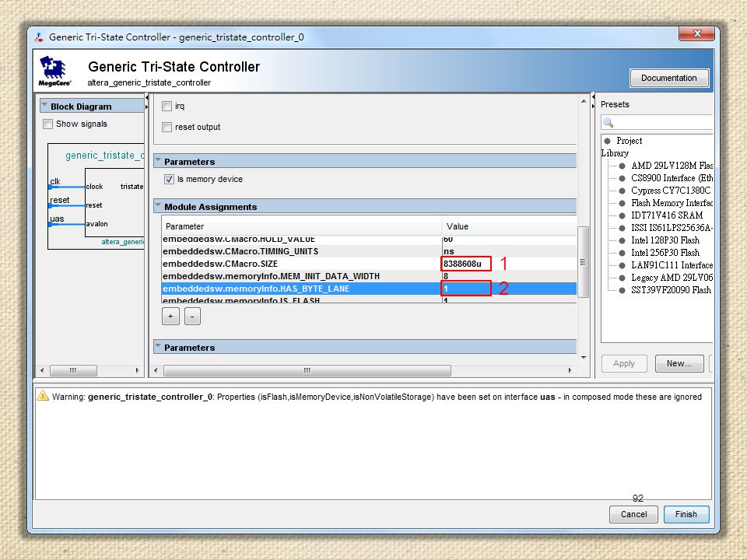
Task: Remove assignment with minus button
Action: [192, 317]
